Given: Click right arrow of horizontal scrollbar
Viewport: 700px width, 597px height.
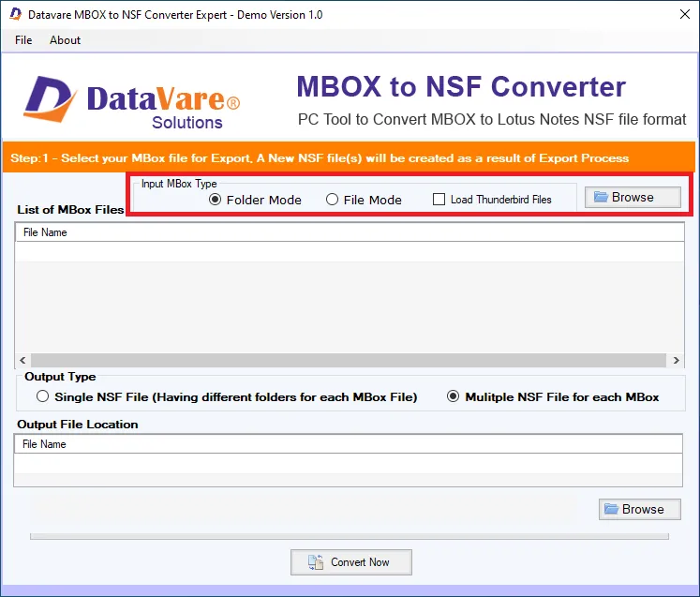Looking at the screenshot, I should (676, 360).
